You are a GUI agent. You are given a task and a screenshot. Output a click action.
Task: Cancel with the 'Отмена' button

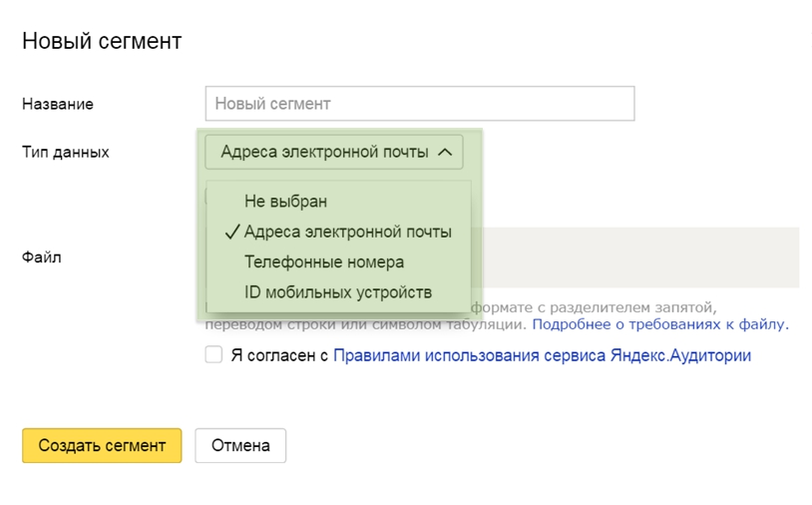(x=239, y=446)
